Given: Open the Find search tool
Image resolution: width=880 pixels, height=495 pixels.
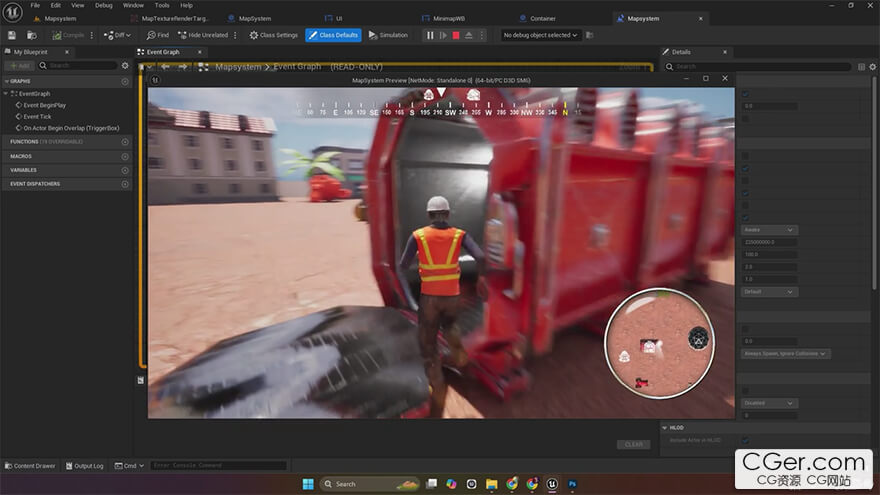Looking at the screenshot, I should (x=158, y=35).
